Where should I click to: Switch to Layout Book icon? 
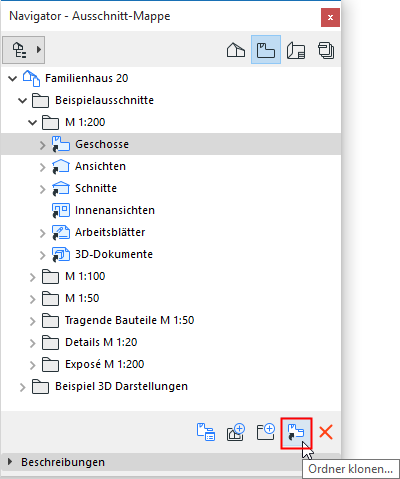[x=296, y=50]
